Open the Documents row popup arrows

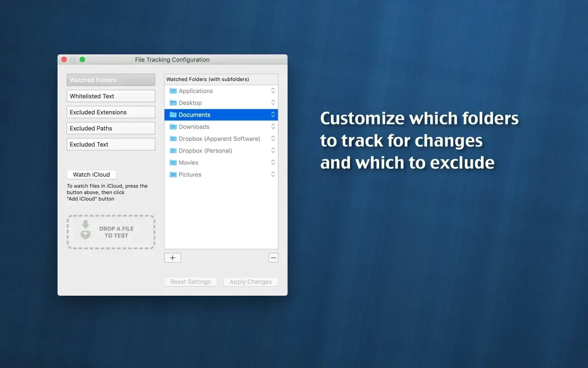click(273, 114)
